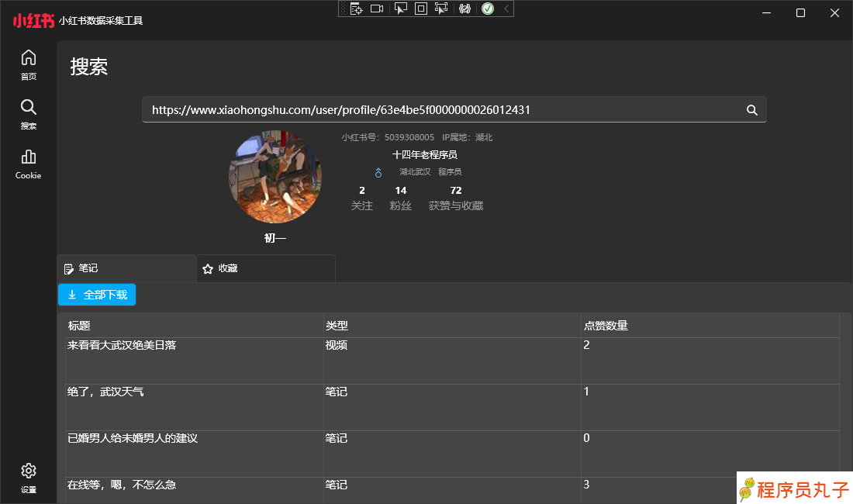This screenshot has height=504, width=853.
Task: Switch to the 笔记 tab
Action: tap(126, 268)
